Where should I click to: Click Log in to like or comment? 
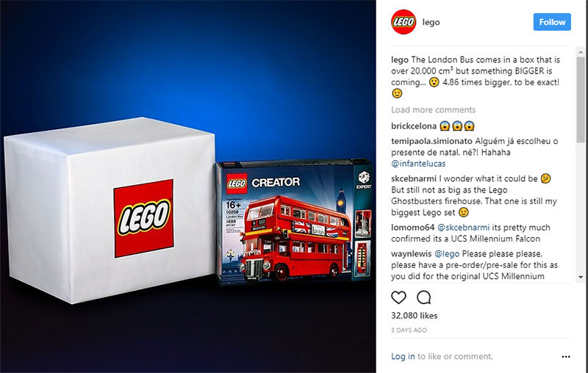point(403,356)
